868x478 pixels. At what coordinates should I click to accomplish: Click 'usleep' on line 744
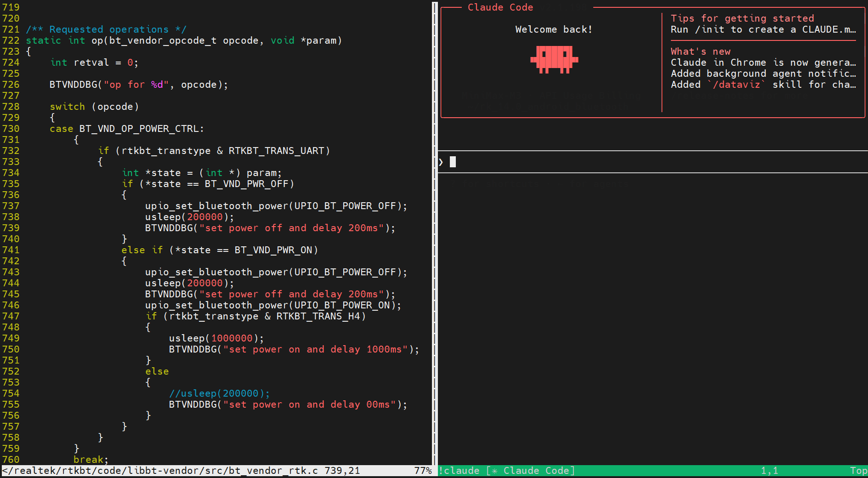163,283
